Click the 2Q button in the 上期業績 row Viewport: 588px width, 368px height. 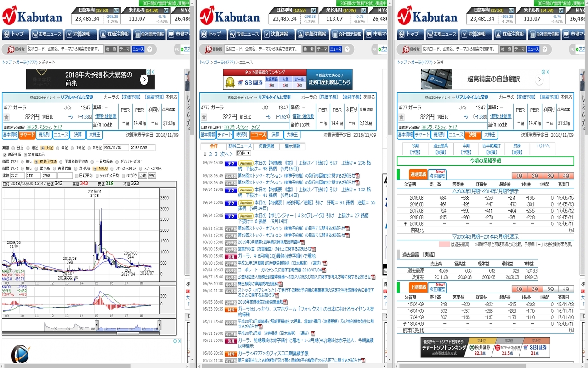click(535, 289)
